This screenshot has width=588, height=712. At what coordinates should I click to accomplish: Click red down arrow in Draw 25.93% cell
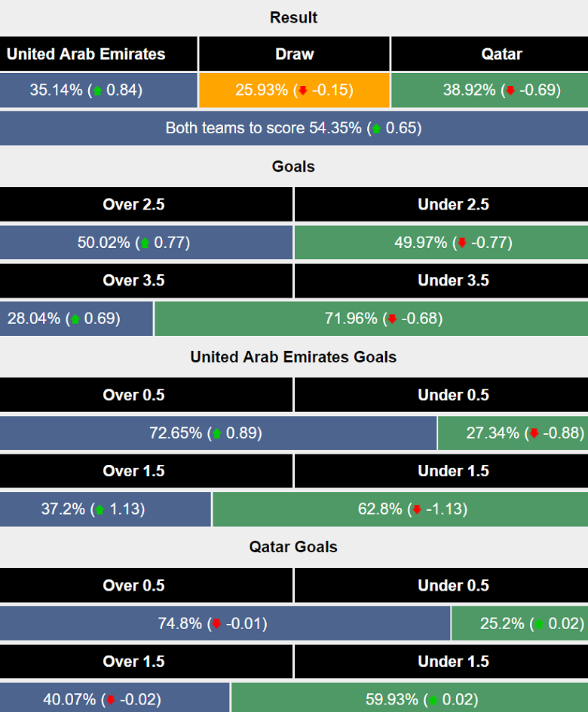tap(303, 90)
